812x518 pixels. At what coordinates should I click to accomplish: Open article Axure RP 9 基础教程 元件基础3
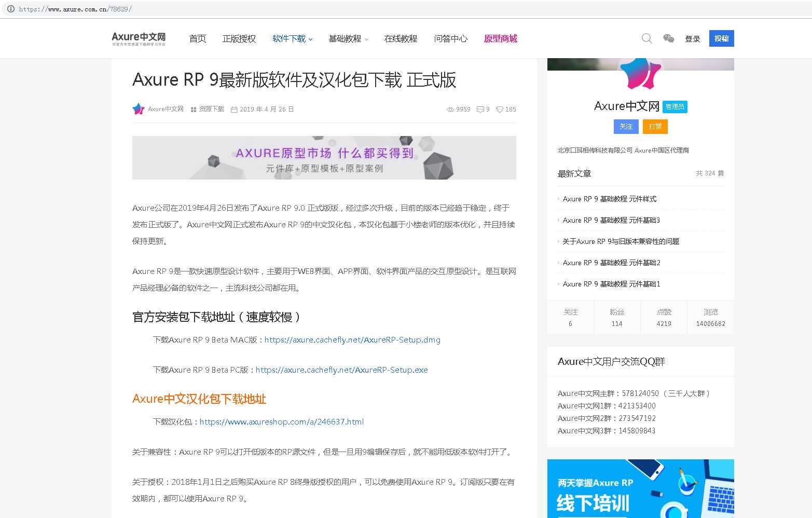tap(612, 220)
